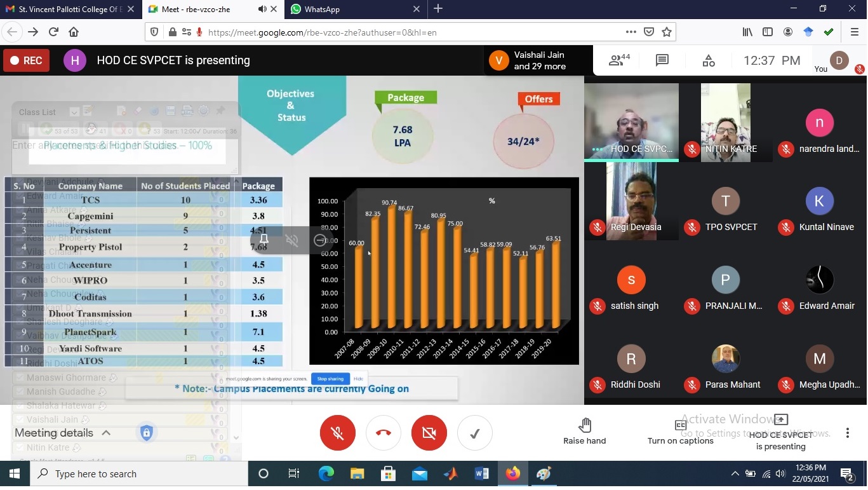This screenshot has height=490, width=868.
Task: Hide the screen-sharing notice bar
Action: tap(358, 379)
